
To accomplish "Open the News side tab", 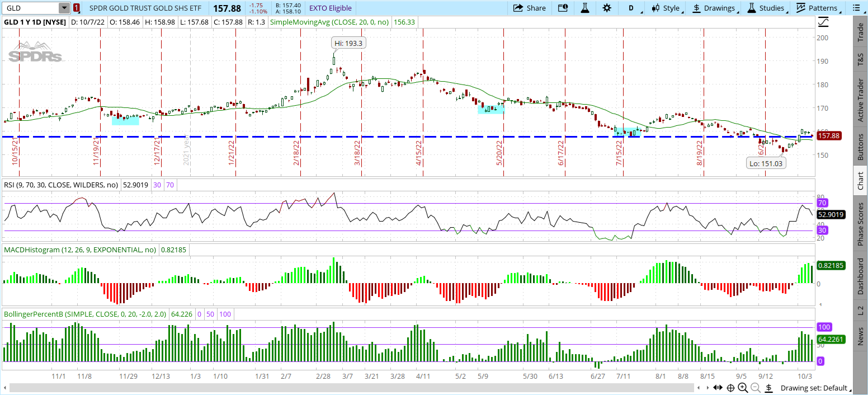I will point(860,336).
